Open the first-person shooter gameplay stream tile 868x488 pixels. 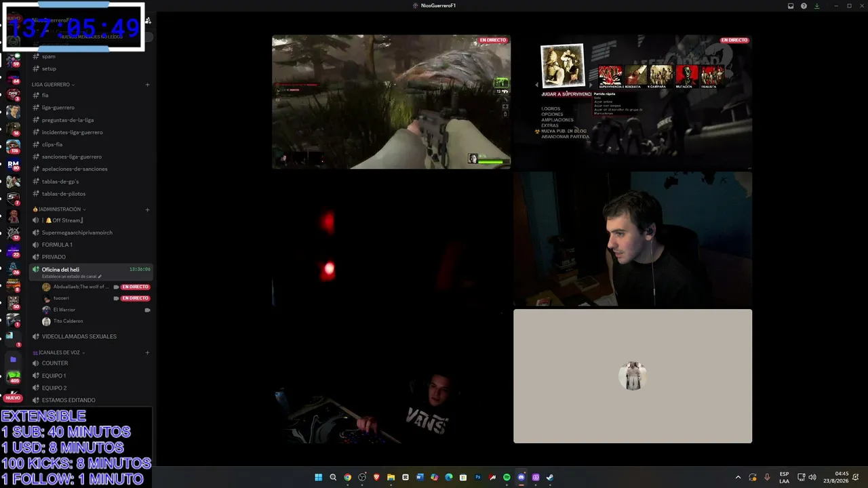[391, 102]
